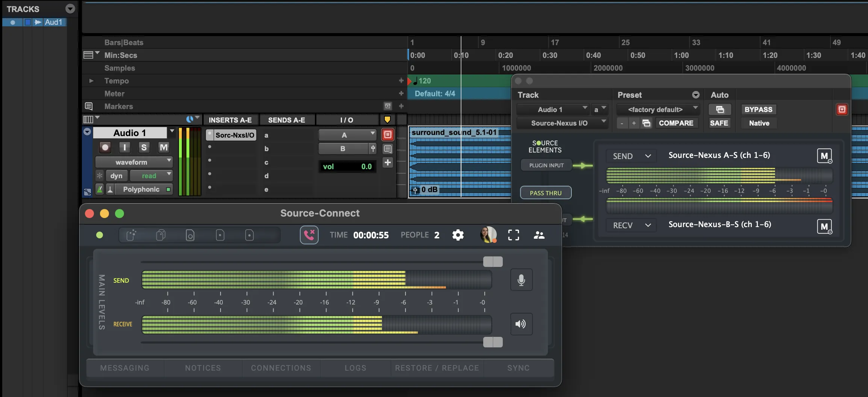Switch to the SYNC tab
This screenshot has width=868, height=397.
(x=519, y=368)
